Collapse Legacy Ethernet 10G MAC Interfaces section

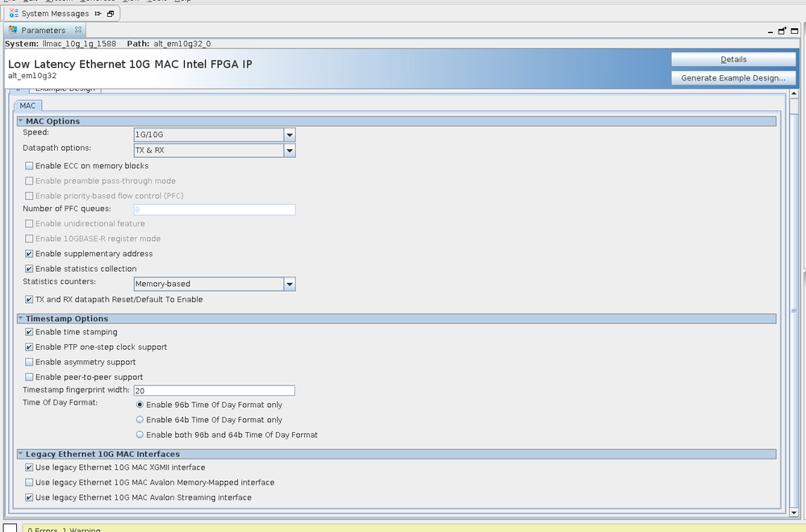pos(20,454)
